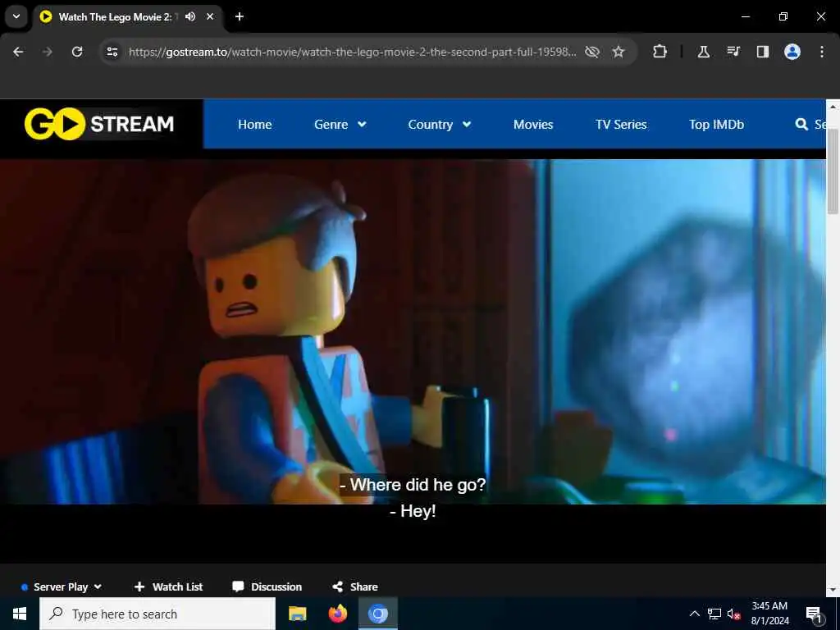The height and width of the screenshot is (630, 840).
Task: Open the Windows notification center
Action: pos(814,614)
